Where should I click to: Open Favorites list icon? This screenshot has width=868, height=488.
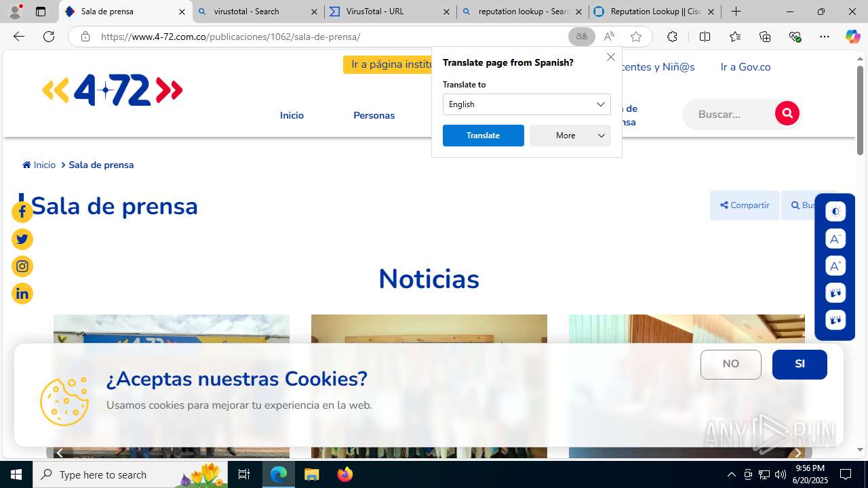[735, 37]
